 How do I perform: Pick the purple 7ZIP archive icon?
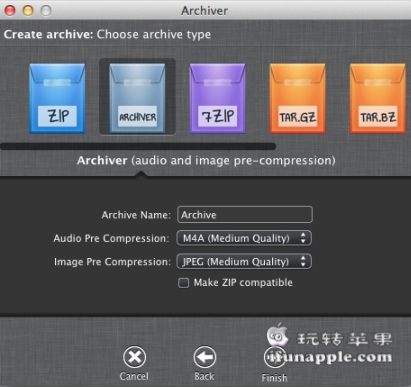[x=217, y=98]
